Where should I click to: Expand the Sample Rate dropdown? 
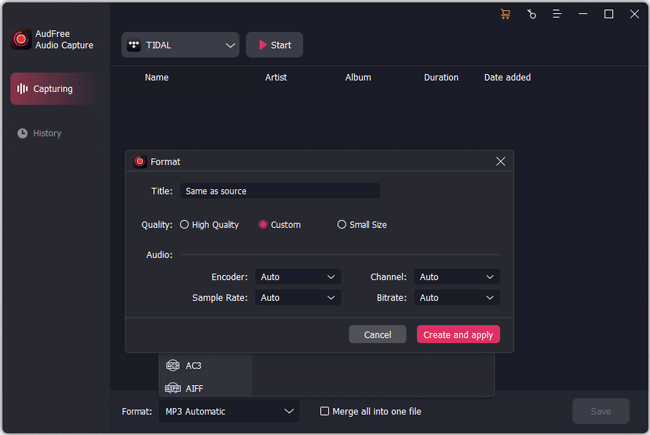[x=298, y=298]
